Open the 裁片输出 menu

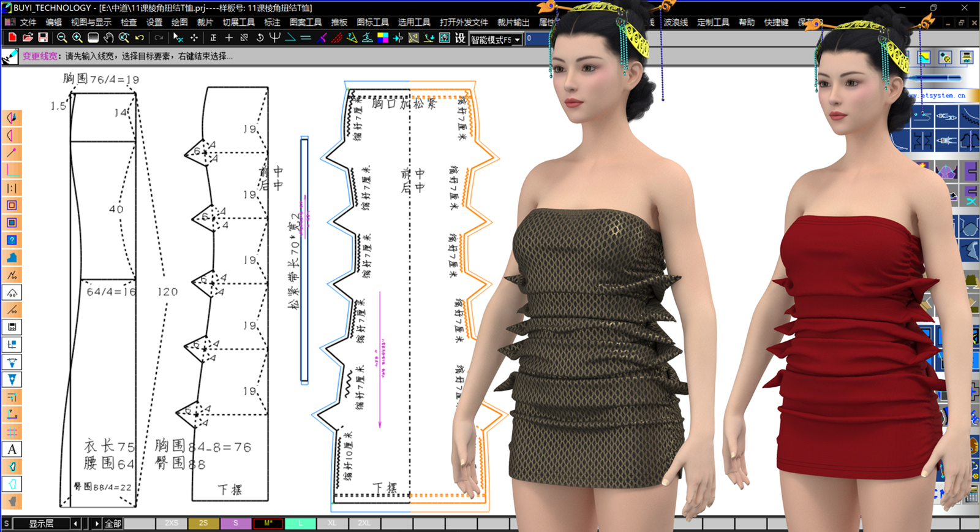(x=513, y=22)
